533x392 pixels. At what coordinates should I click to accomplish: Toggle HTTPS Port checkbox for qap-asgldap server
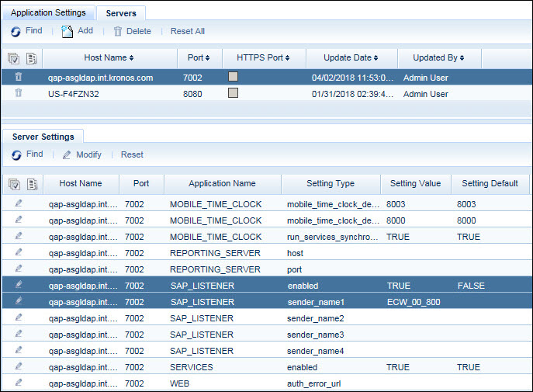[x=233, y=77]
